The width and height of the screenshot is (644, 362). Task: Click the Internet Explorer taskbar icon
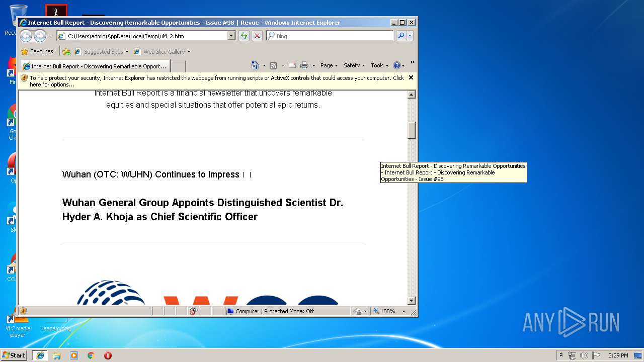40,355
